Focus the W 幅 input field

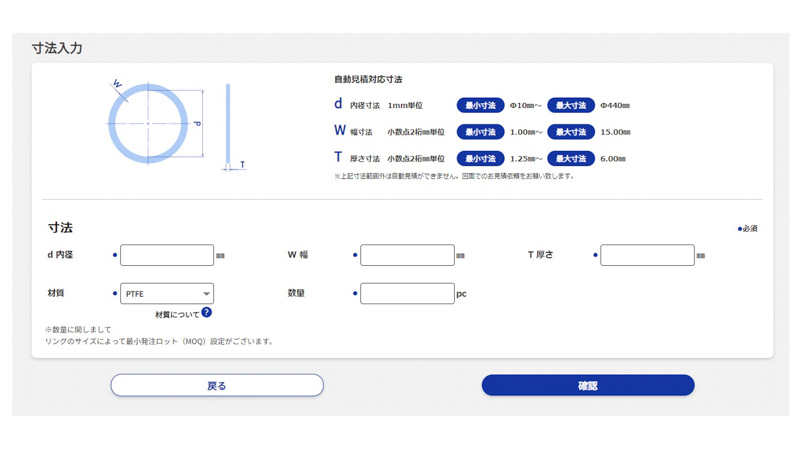pos(407,255)
